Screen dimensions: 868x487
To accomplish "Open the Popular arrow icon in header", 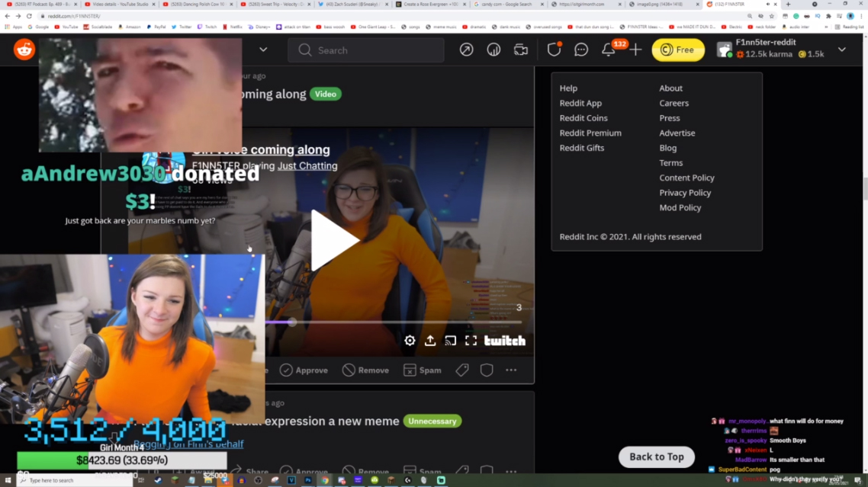I will click(466, 50).
